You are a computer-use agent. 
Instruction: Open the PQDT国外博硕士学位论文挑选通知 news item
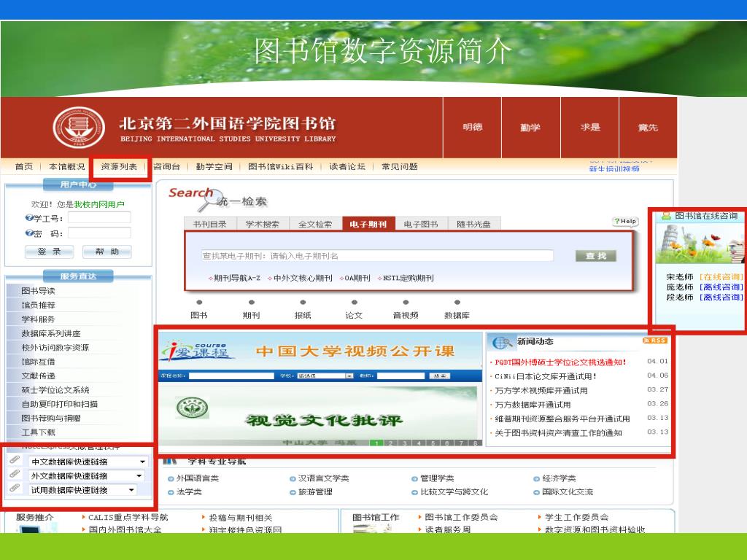coord(561,362)
